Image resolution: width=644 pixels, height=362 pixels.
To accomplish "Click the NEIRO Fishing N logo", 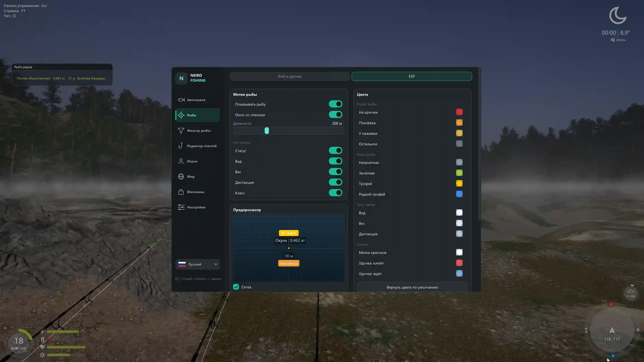I will coord(181,78).
